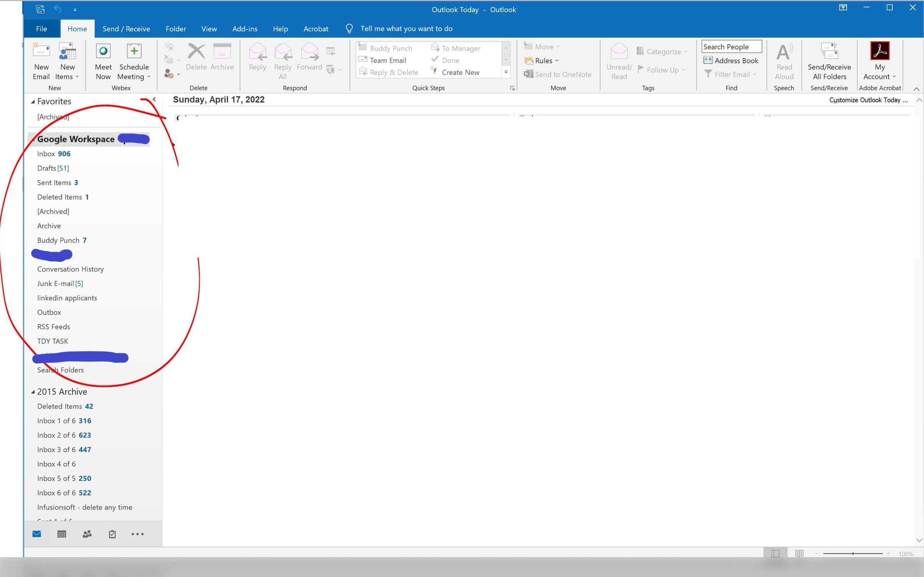Switch to the Calendar view icon
924x577 pixels.
coord(62,534)
